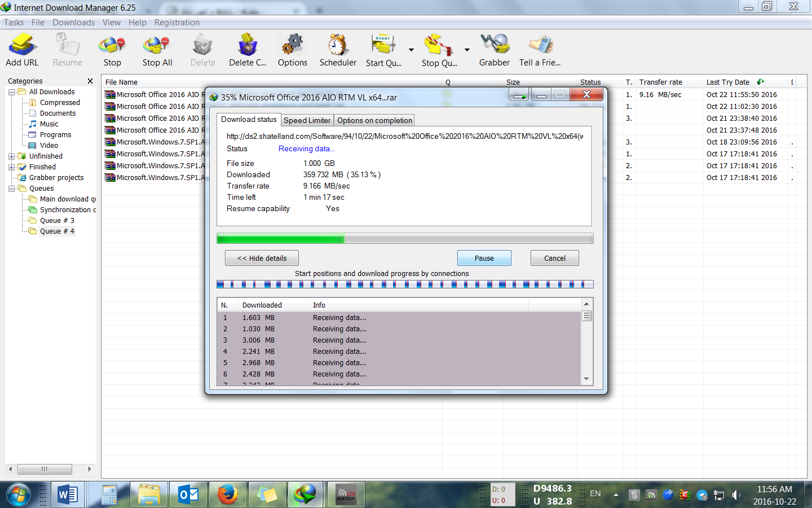Switch to Options on completion tab
Image resolution: width=812 pixels, height=508 pixels.
374,120
